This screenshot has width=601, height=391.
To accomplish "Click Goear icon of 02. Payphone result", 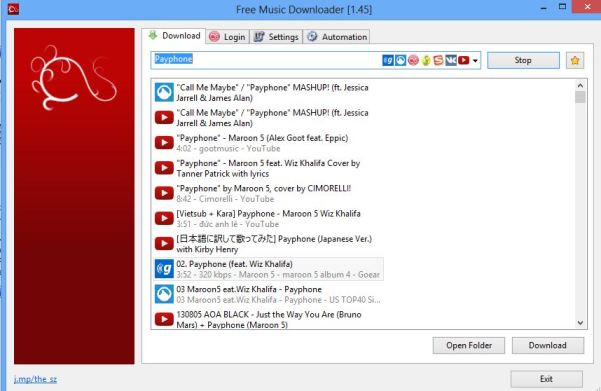I will (x=164, y=269).
